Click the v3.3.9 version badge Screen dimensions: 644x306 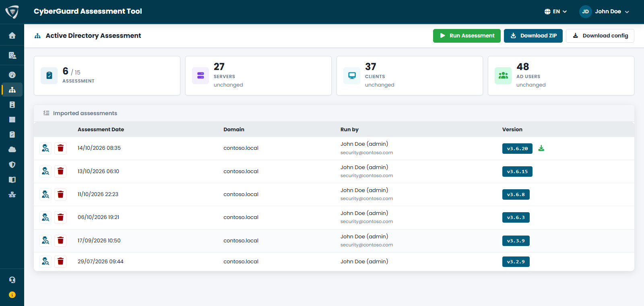coord(516,241)
